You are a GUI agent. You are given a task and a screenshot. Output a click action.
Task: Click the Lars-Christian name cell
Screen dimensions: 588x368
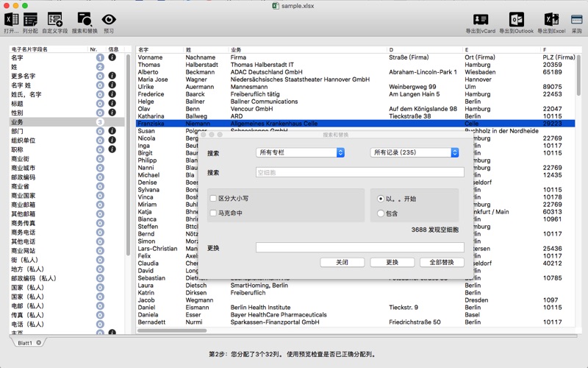(157, 249)
